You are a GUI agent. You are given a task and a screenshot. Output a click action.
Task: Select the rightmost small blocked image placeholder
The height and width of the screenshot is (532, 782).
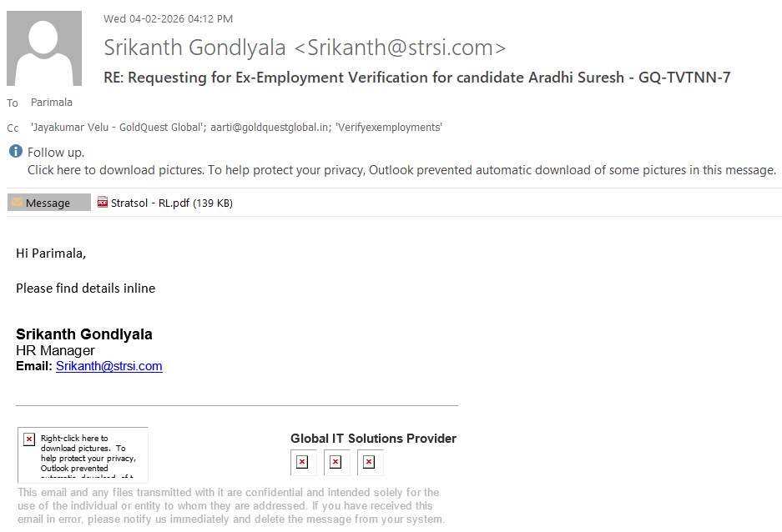tap(369, 462)
